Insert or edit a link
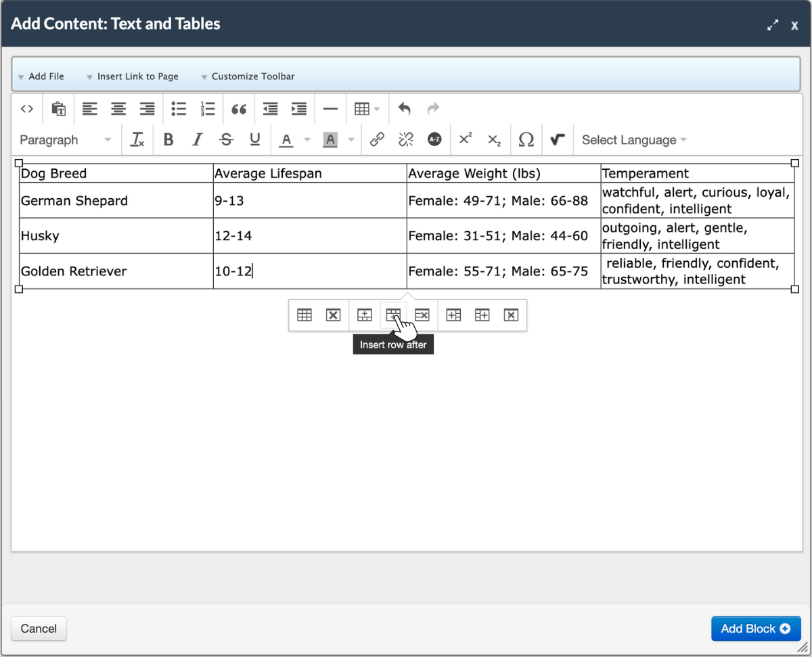 [377, 140]
